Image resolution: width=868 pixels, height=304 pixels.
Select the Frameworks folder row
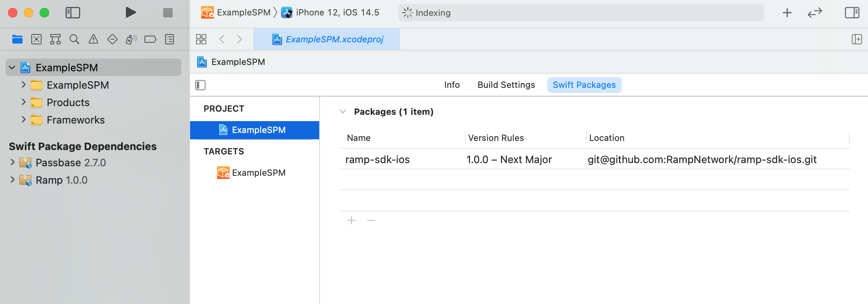pyautogui.click(x=93, y=120)
